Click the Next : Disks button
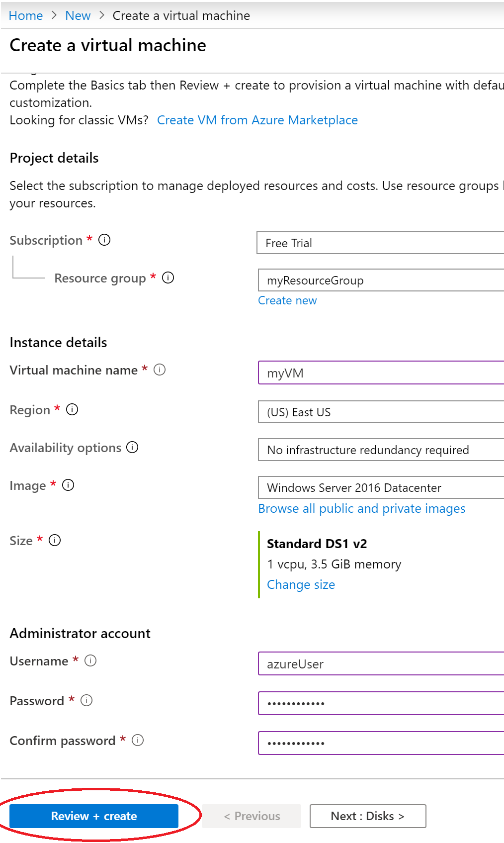The image size is (504, 843). (368, 816)
